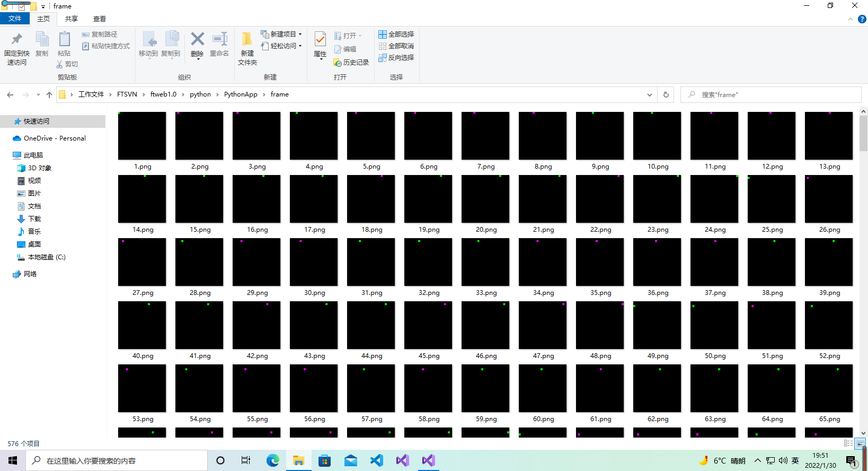Open the clock showing 19:51

pyautogui.click(x=820, y=460)
